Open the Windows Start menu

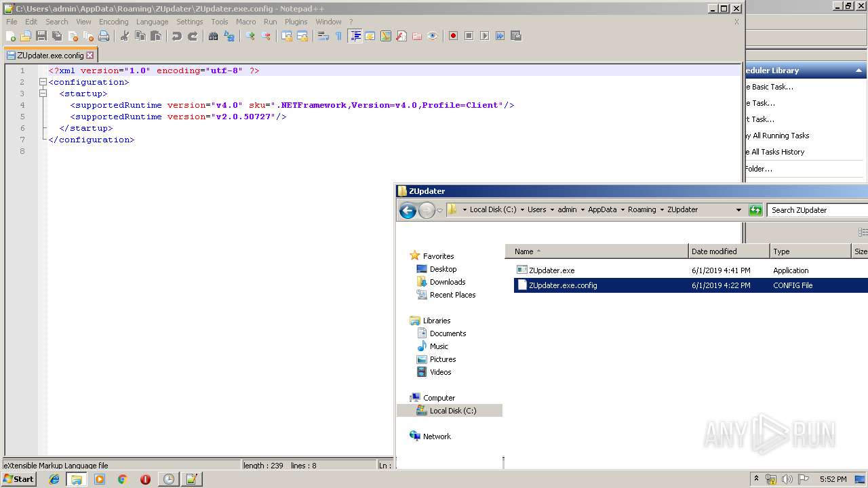click(x=18, y=479)
